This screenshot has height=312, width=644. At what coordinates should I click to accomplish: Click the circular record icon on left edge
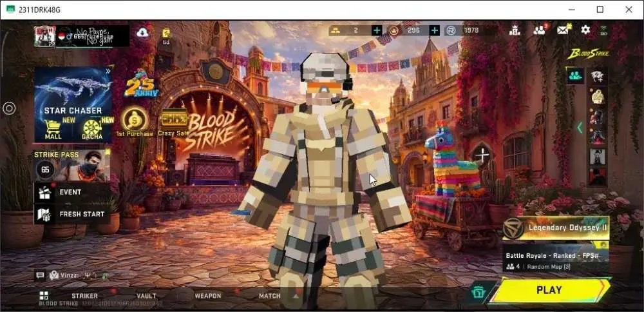pos(9,108)
